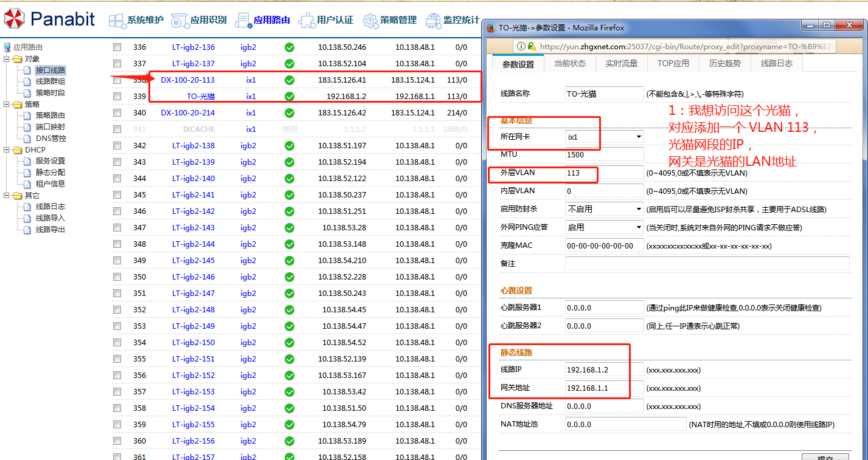The height and width of the screenshot is (460, 868).
Task: Open the DX-100-20-214 line link
Action: 187,113
